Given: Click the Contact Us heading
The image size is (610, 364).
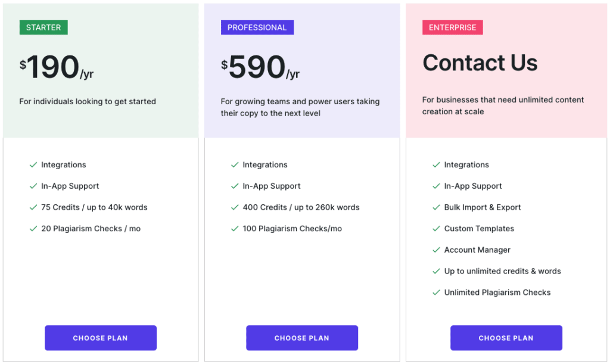Looking at the screenshot, I should click(480, 63).
